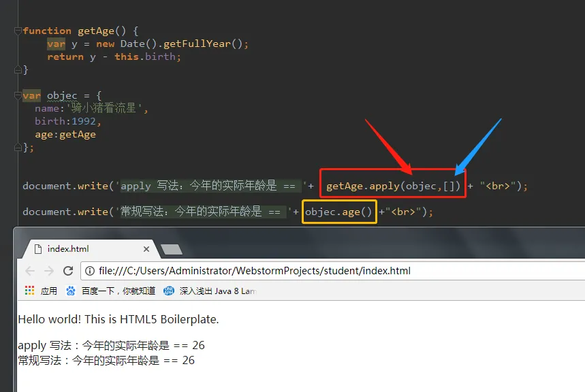Click the 'birth:1992' property line
The height and width of the screenshot is (392, 585).
(68, 121)
